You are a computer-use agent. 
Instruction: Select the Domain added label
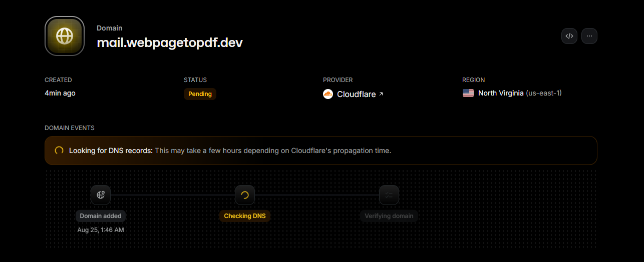click(101, 216)
